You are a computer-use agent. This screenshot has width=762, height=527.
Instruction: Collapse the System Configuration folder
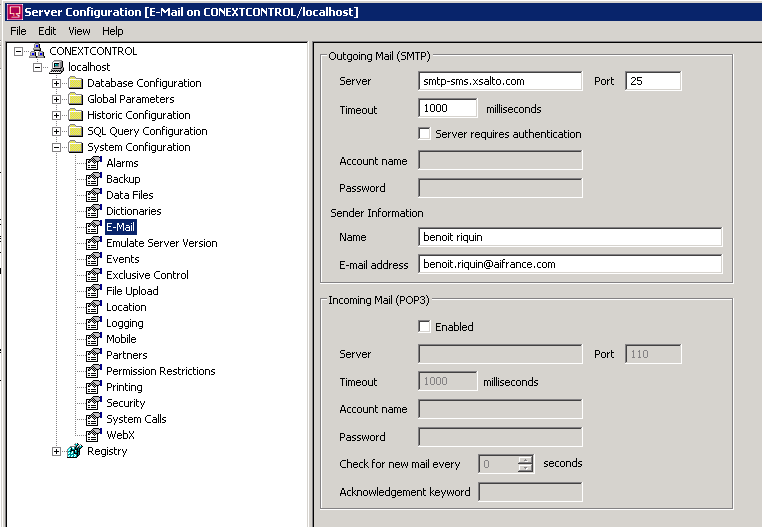point(57,147)
